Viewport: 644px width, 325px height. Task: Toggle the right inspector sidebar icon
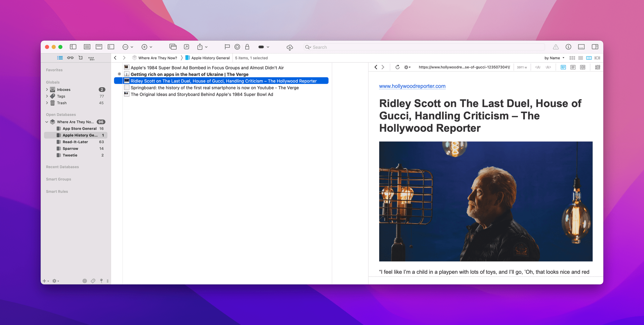(x=595, y=47)
